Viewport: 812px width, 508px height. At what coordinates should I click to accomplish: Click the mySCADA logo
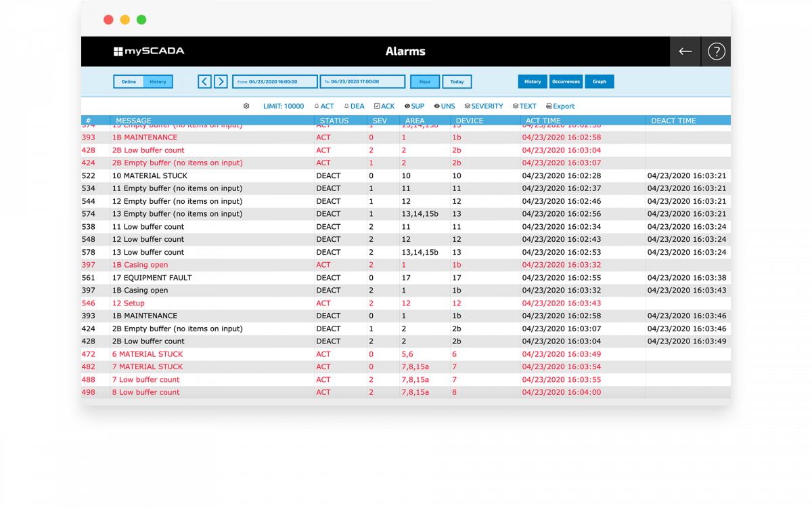[149, 51]
